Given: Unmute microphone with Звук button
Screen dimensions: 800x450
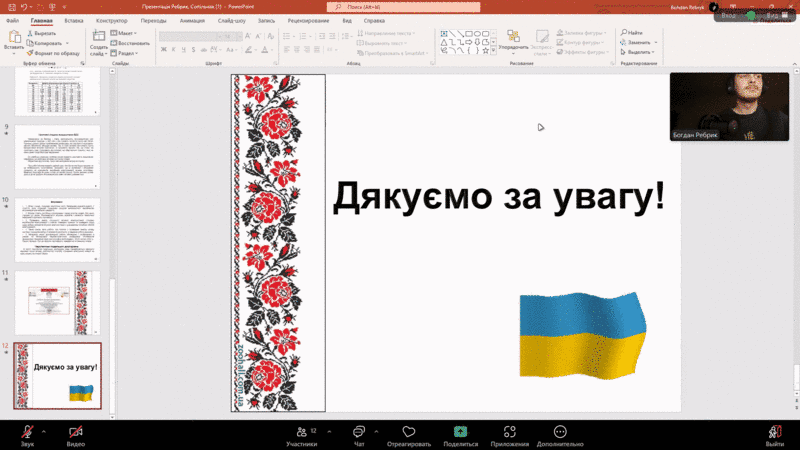Looking at the screenshot, I should [x=27, y=436].
